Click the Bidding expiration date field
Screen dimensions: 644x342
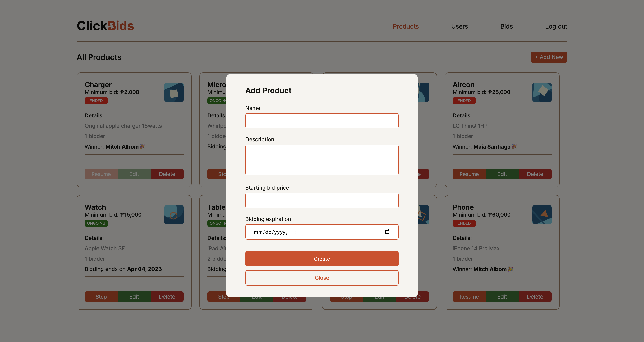pos(300,232)
